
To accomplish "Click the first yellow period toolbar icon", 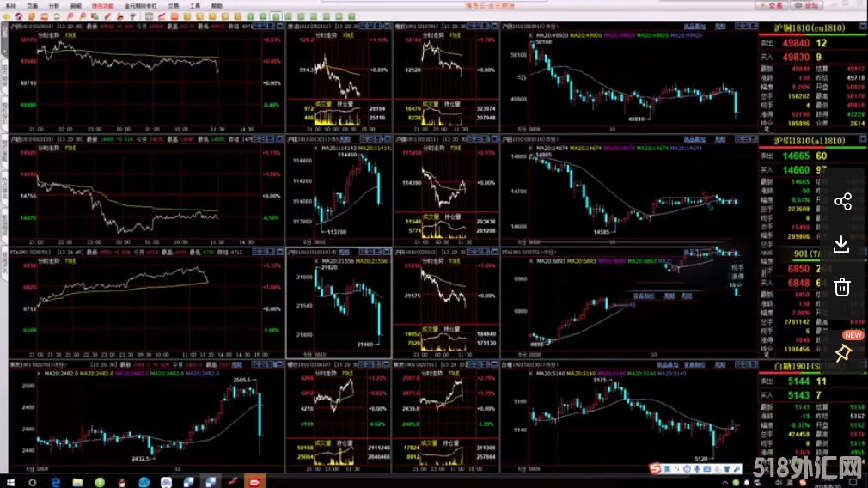I will point(187,16).
